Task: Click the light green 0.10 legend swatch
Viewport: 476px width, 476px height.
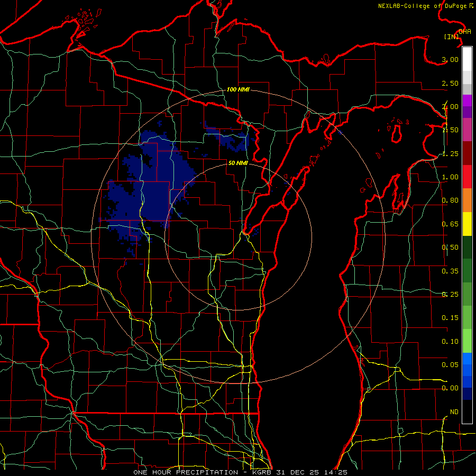Action: point(467,341)
